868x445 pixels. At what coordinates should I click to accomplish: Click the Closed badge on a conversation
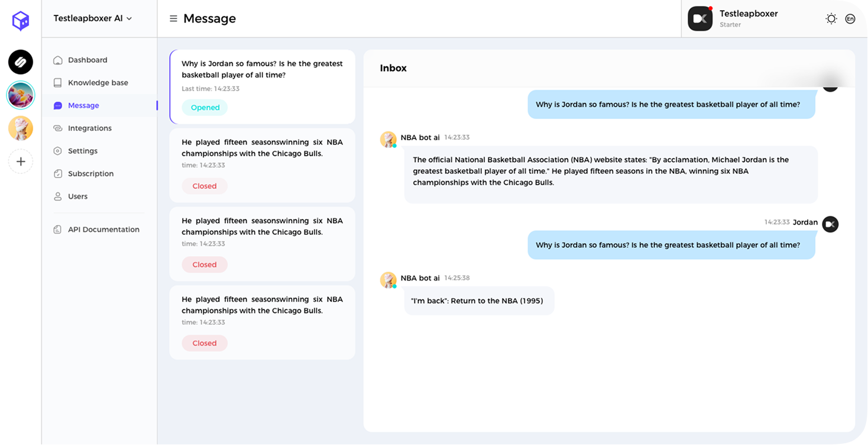pyautogui.click(x=204, y=186)
